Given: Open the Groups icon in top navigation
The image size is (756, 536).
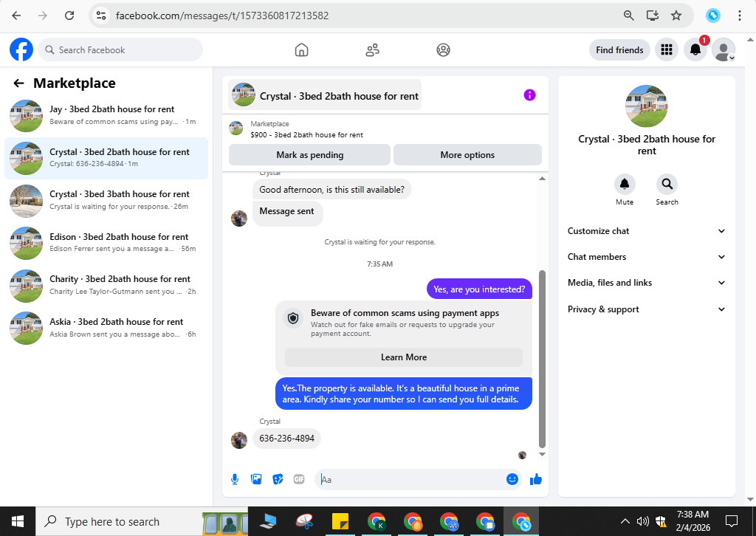Looking at the screenshot, I should tap(443, 49).
